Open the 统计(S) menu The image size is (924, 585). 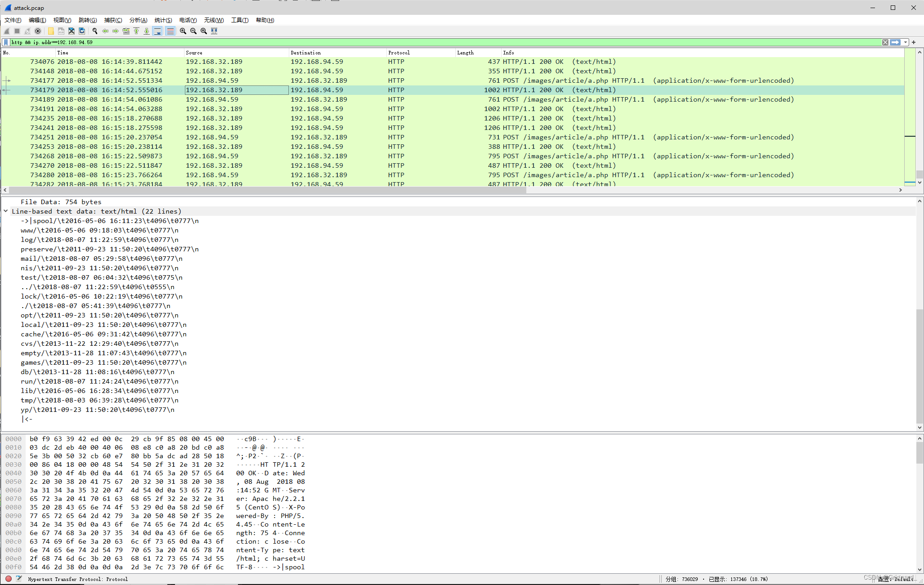[x=163, y=20]
